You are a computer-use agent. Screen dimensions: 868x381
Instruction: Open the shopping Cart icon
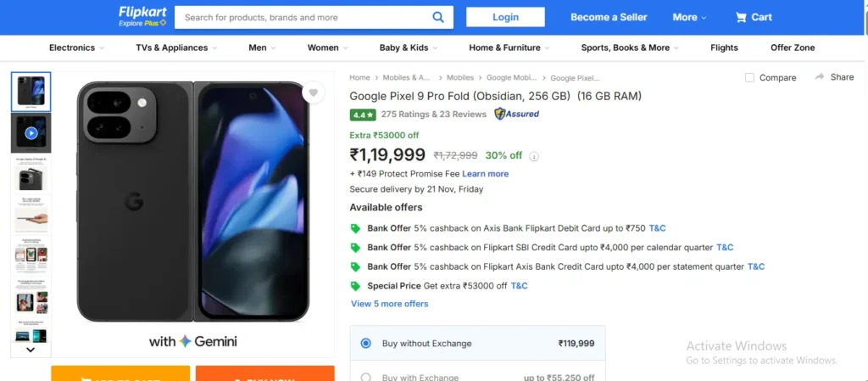[x=742, y=17]
